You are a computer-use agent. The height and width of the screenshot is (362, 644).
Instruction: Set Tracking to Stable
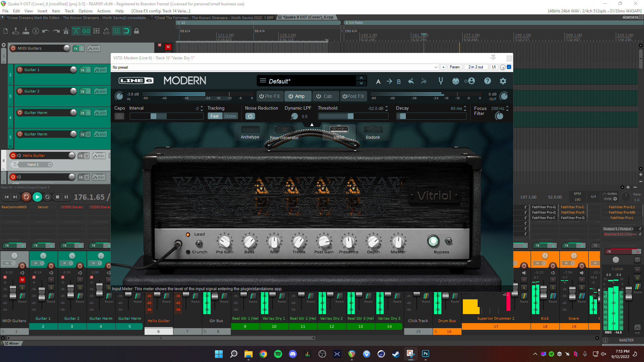[230, 116]
